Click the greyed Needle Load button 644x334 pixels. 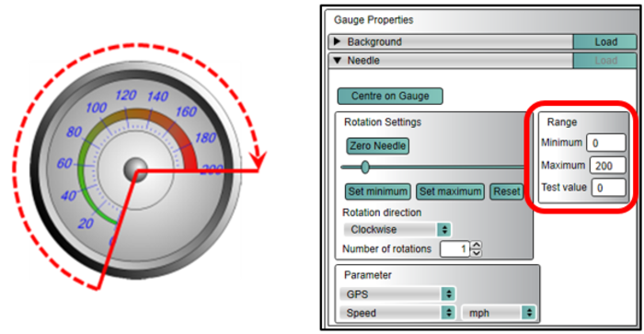click(605, 61)
